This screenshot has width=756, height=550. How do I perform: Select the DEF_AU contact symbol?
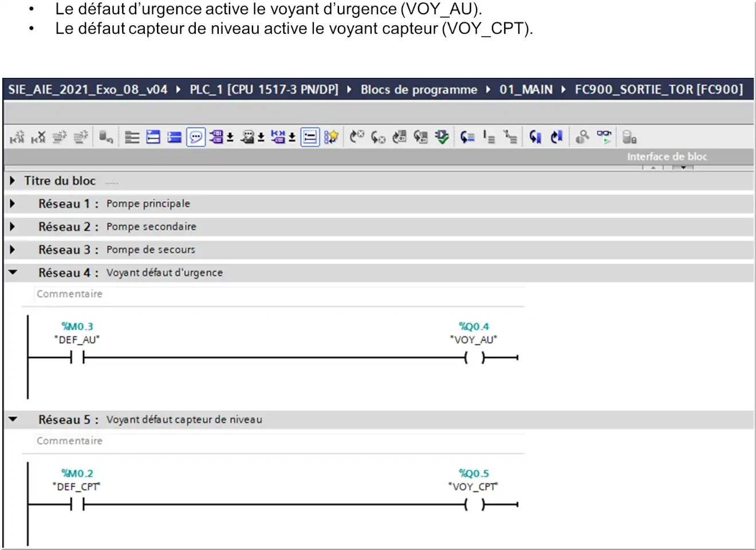tap(77, 357)
